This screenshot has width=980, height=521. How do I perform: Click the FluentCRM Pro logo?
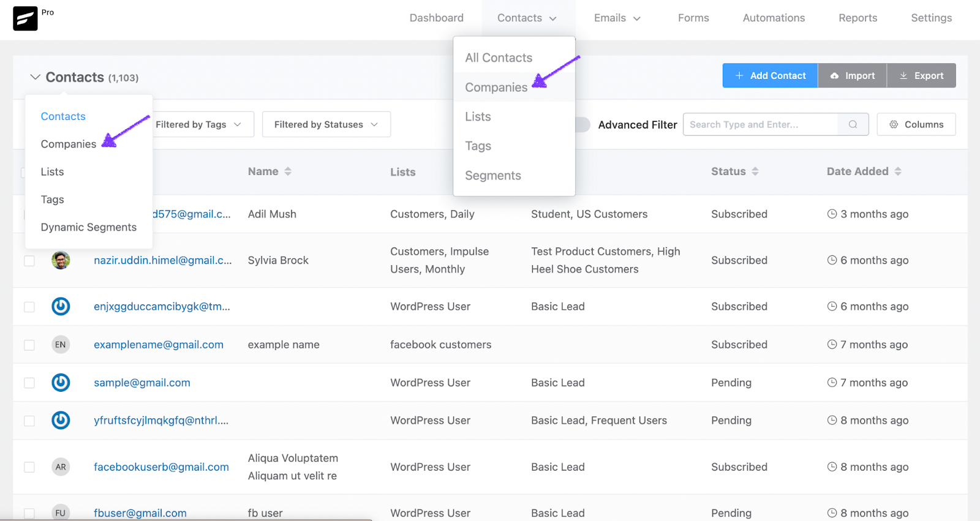point(25,18)
